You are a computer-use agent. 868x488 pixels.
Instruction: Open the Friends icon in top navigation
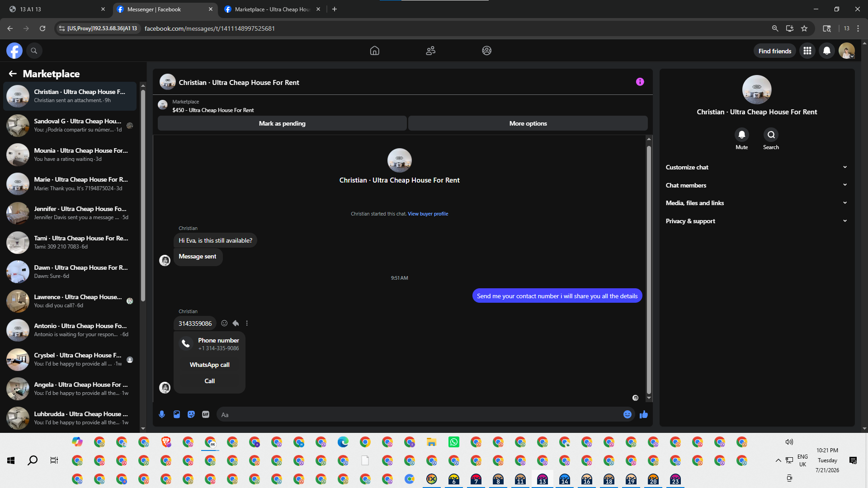430,51
